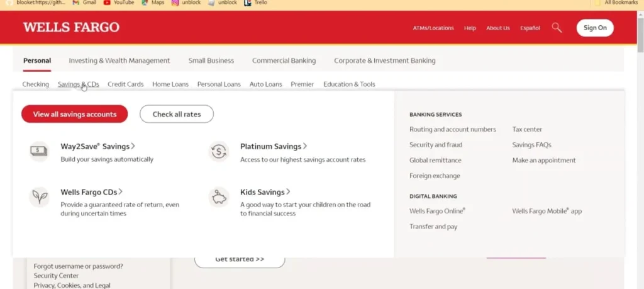This screenshot has width=644, height=289.
Task: Open the Wells Fargo Online link
Action: (437, 211)
